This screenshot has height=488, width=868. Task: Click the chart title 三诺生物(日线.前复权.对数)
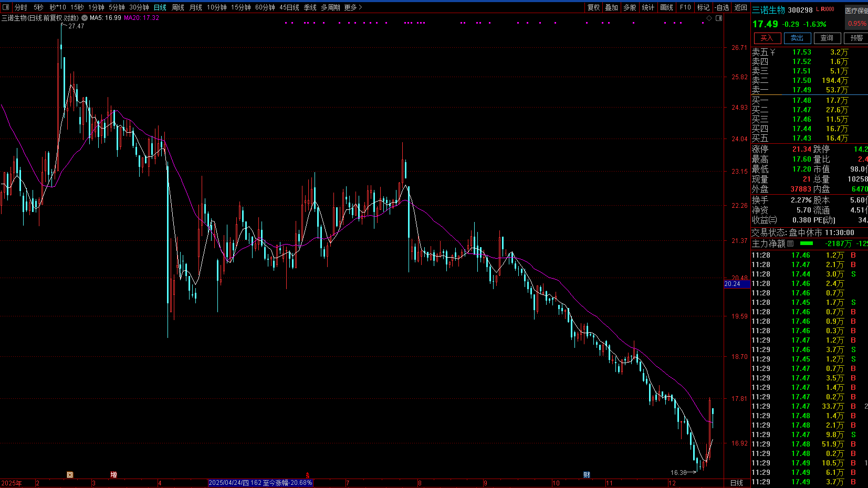click(40, 18)
